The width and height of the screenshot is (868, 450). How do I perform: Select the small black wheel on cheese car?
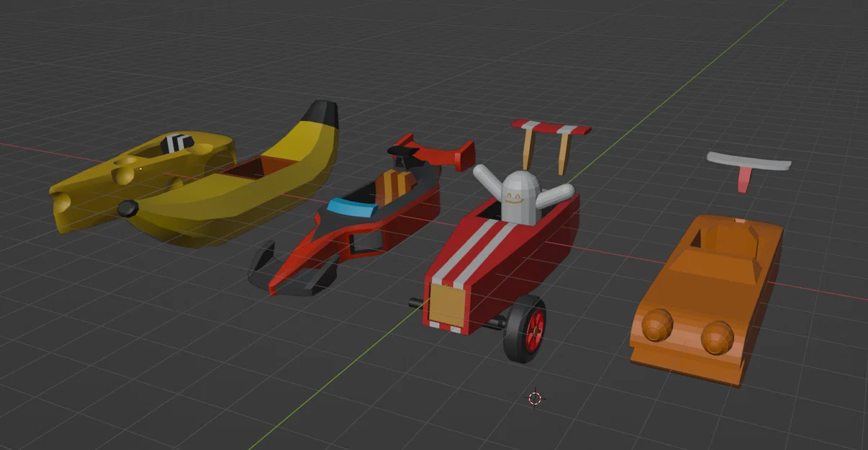coord(127,209)
